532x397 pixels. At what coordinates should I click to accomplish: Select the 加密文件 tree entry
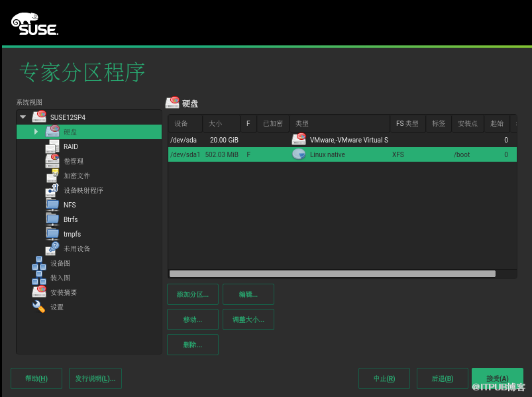click(x=77, y=176)
